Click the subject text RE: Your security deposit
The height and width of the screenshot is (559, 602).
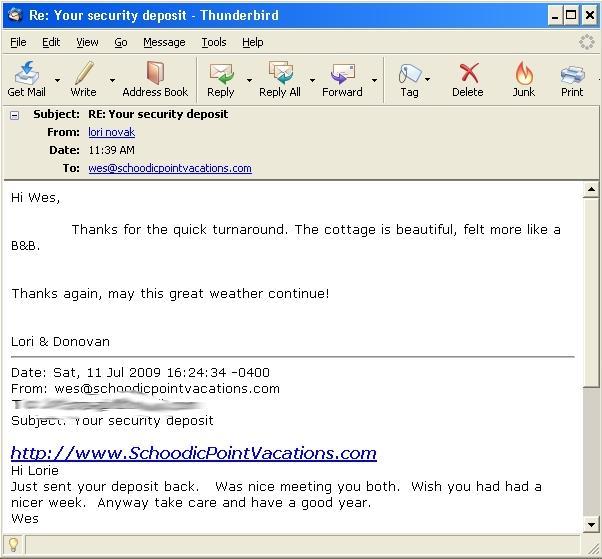tap(158, 114)
